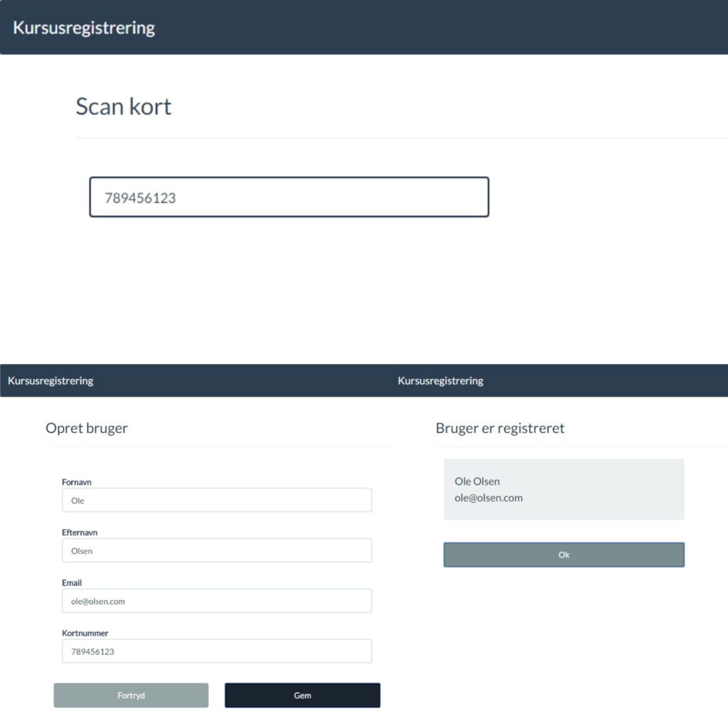This screenshot has height=728, width=728.
Task: Click the Email field label
Action: point(72,583)
